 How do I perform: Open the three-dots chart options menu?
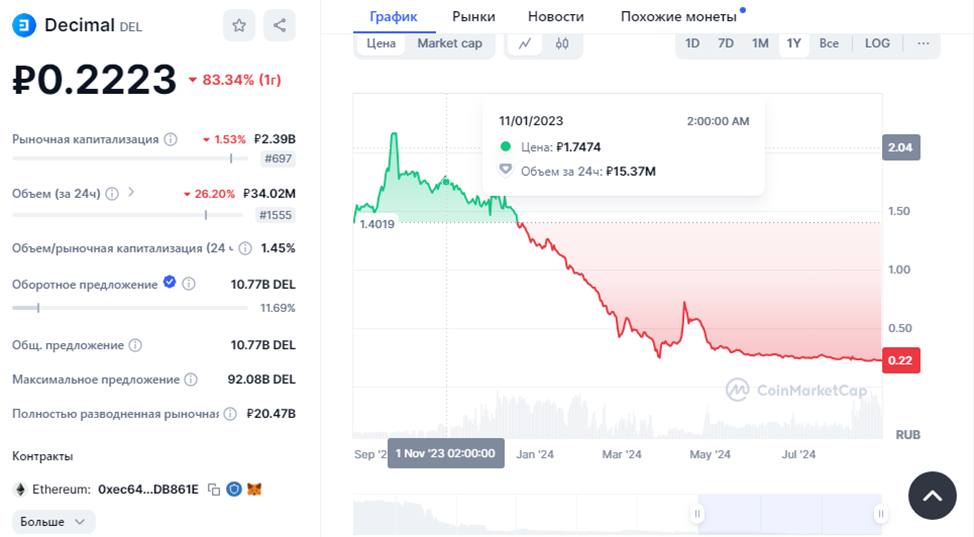point(923,44)
